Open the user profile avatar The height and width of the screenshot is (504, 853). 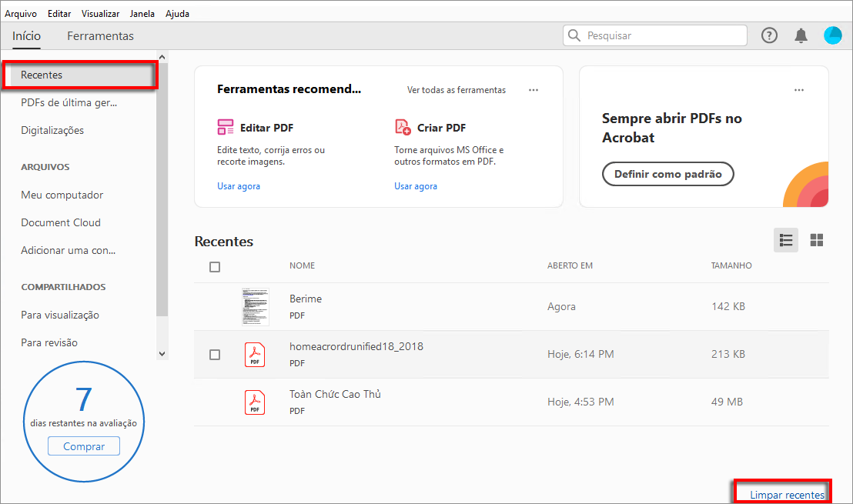(832, 35)
